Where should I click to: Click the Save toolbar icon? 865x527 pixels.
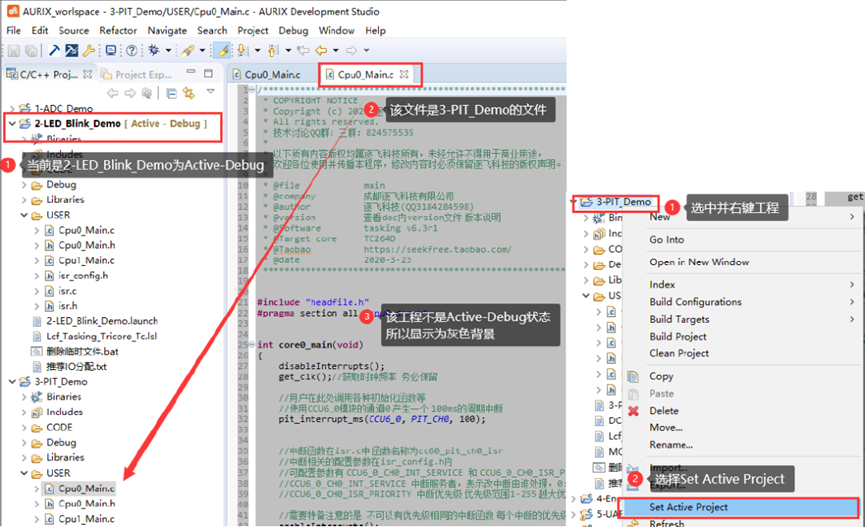pos(14,51)
